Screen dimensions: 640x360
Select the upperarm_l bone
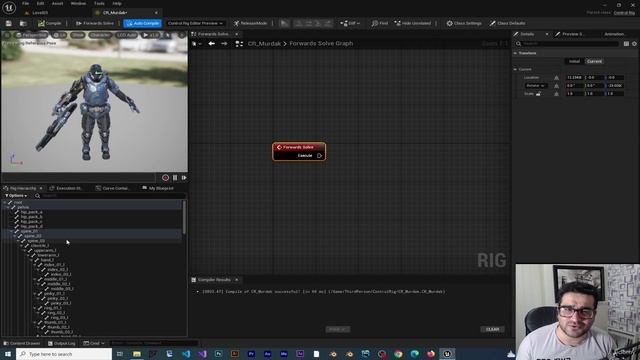pyautogui.click(x=45, y=250)
